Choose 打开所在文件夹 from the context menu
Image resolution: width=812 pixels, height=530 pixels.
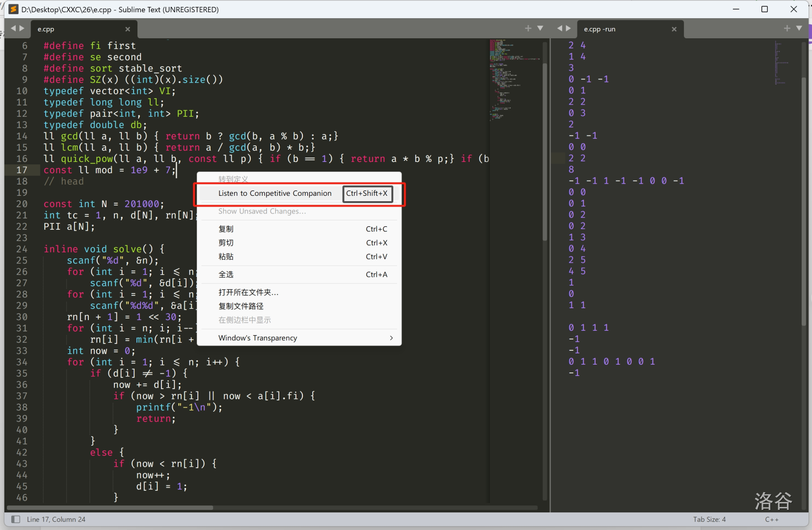248,292
